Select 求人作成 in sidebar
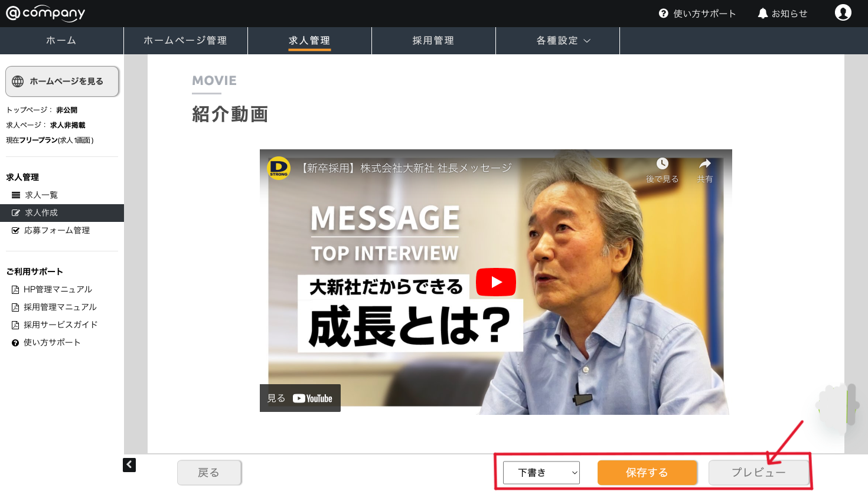This screenshot has height=491, width=868. 62,213
